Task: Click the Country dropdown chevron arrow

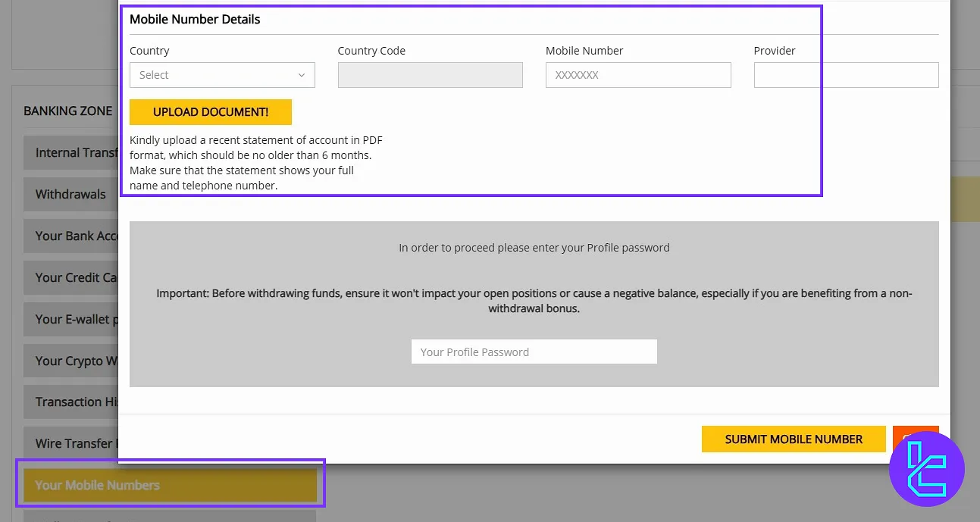Action: [x=301, y=75]
